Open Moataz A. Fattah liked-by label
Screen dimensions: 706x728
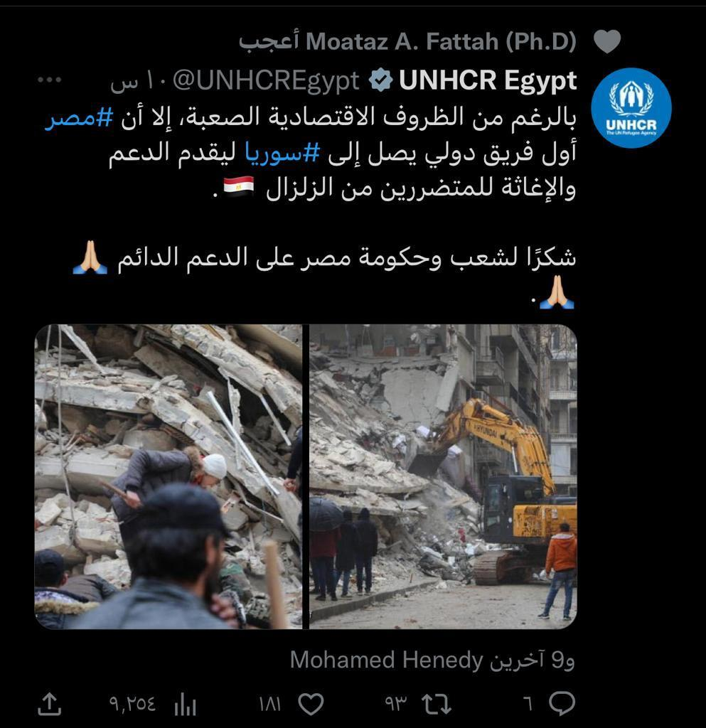[407, 41]
